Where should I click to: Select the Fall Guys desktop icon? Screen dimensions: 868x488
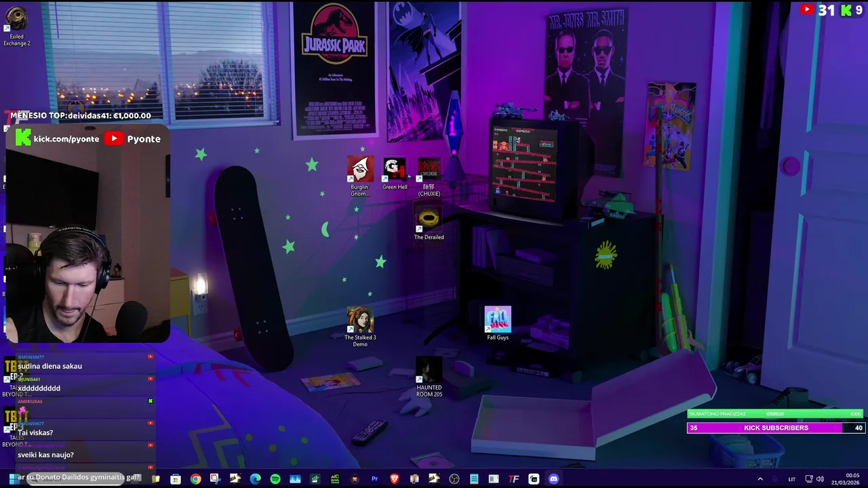(x=498, y=323)
